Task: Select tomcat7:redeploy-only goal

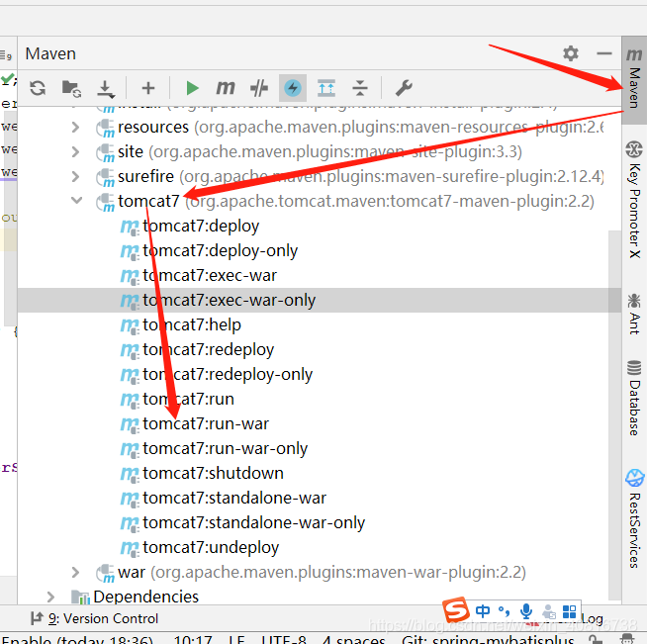Action: (228, 375)
